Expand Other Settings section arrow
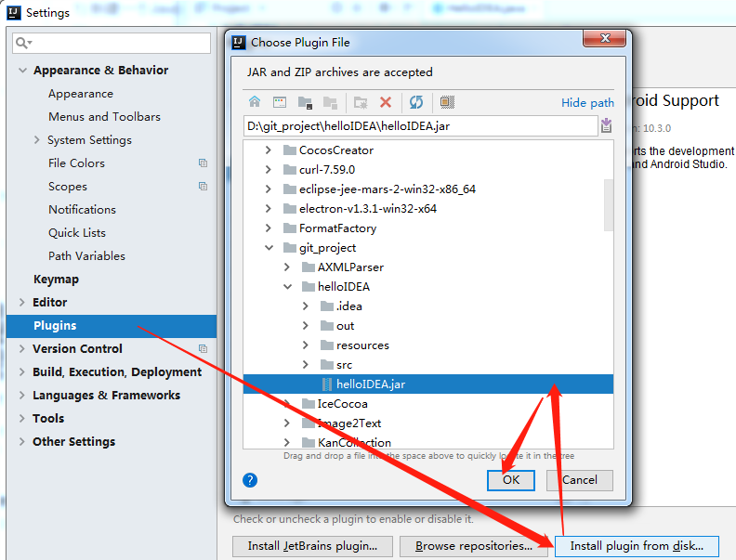 click(21, 441)
